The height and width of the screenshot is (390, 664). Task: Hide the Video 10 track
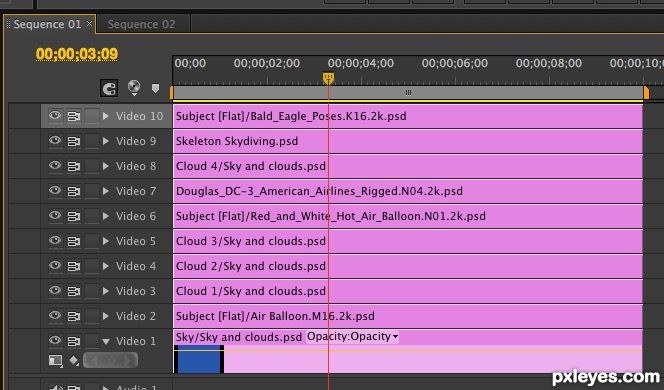55,115
